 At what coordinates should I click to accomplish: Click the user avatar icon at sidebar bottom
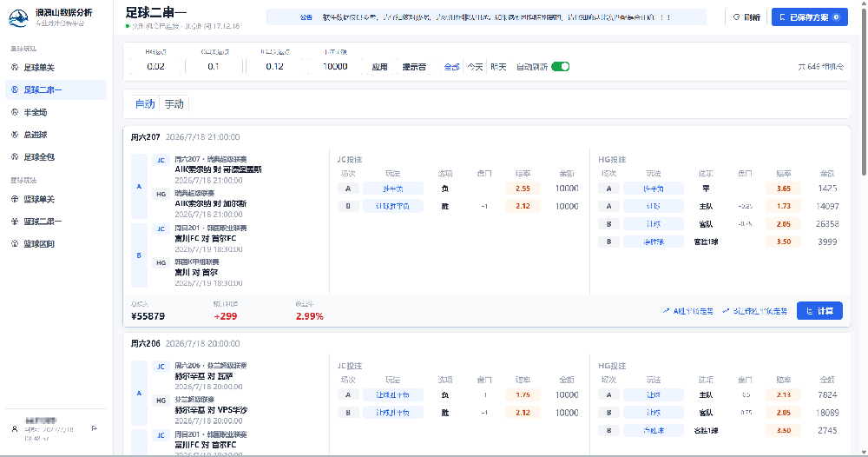15,428
